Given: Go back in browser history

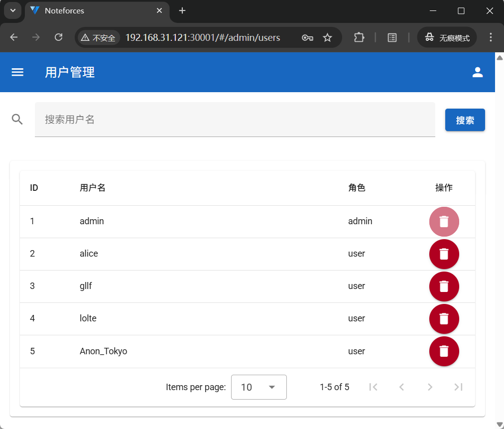Looking at the screenshot, I should pos(14,37).
